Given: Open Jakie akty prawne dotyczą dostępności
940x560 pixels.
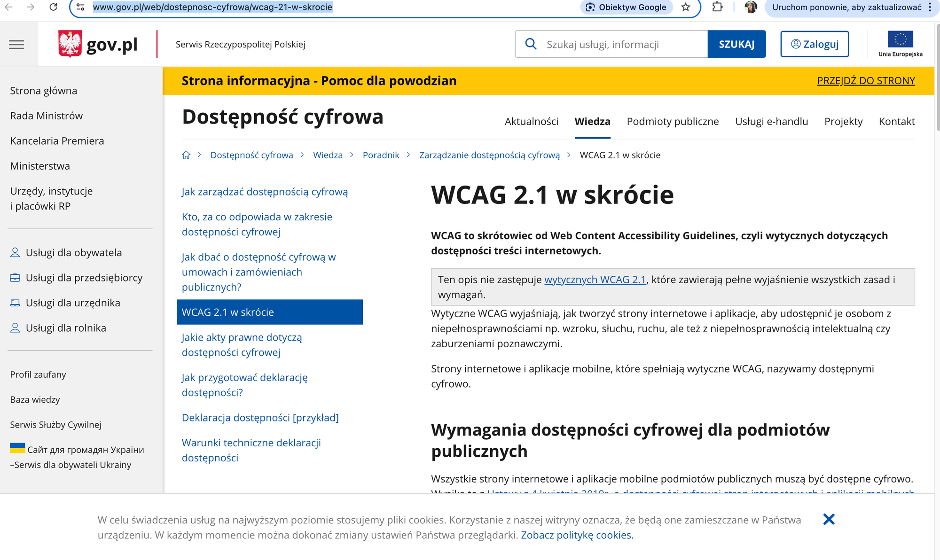Looking at the screenshot, I should (242, 345).
